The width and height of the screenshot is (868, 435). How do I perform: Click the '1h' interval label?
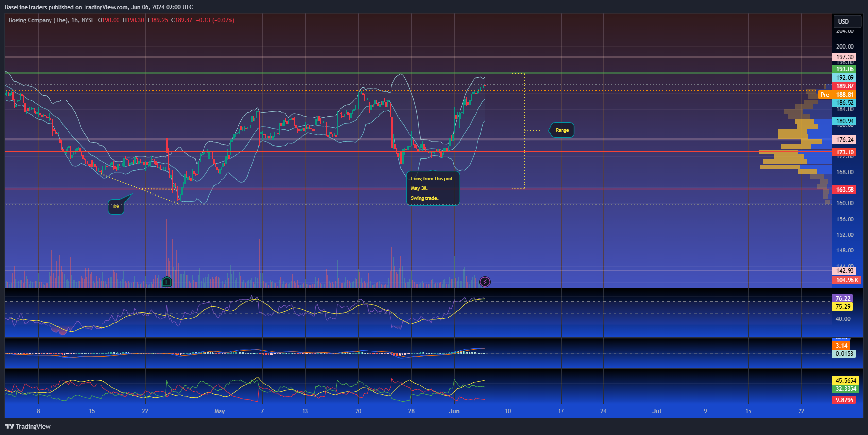(x=74, y=20)
